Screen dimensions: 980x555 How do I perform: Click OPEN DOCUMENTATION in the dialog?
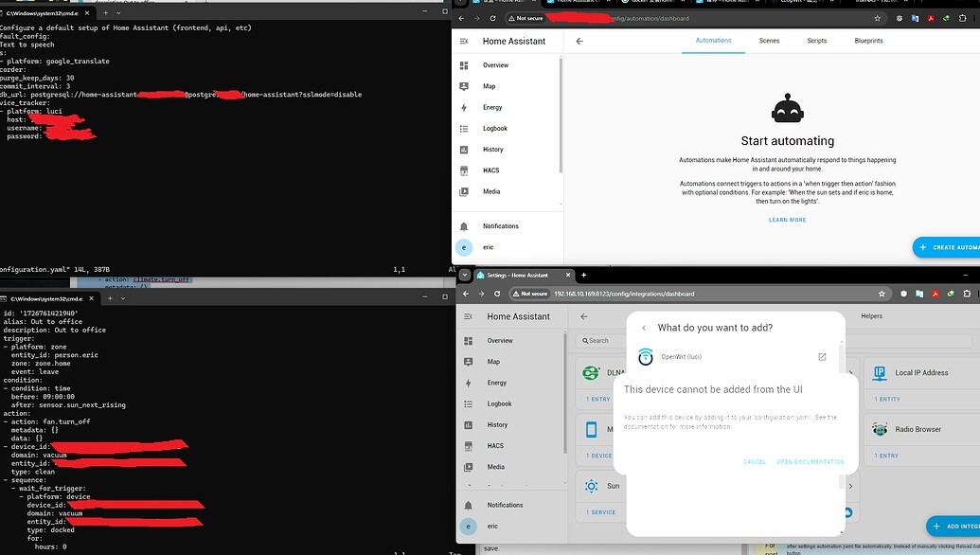(x=811, y=461)
